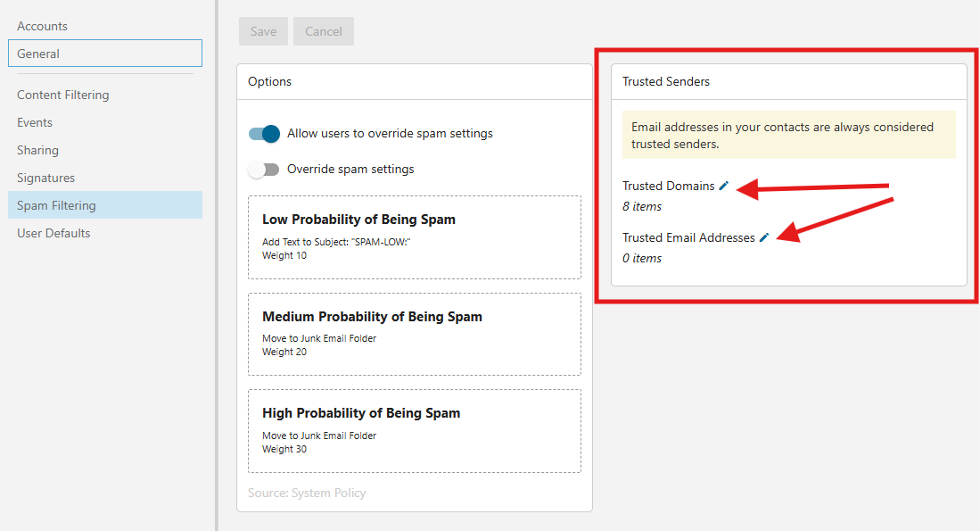980x531 pixels.
Task: Click the "0 items" count text
Action: pyautogui.click(x=642, y=258)
